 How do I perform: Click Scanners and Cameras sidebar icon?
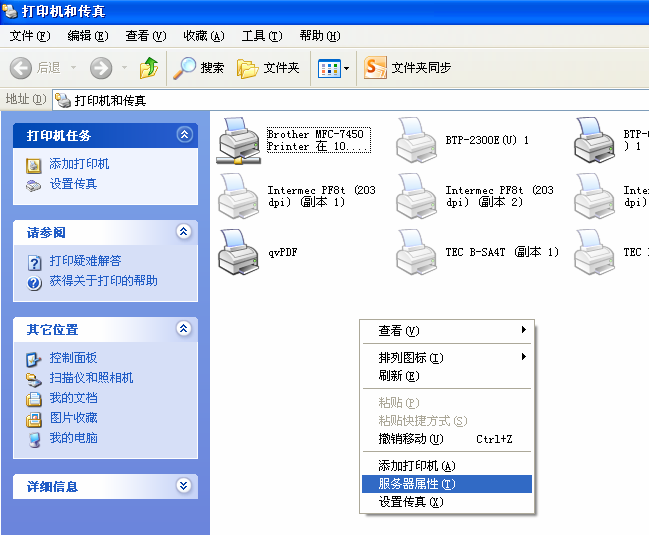[x=34, y=379]
